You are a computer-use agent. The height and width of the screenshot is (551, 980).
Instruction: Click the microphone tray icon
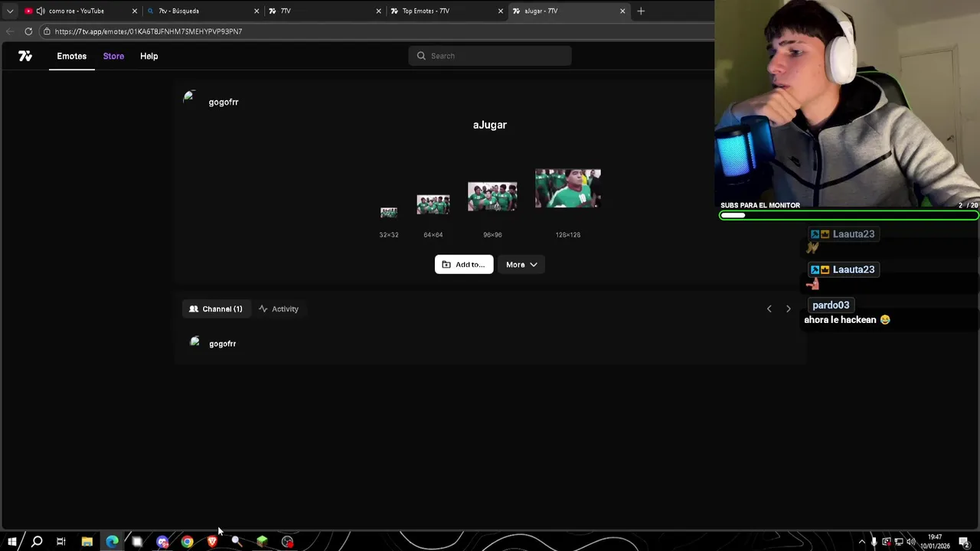874,542
